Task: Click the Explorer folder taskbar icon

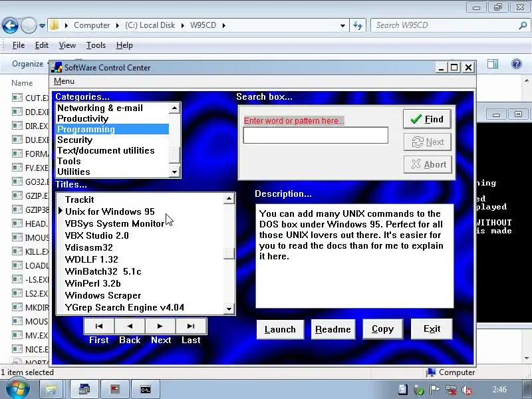Action: tap(51, 389)
